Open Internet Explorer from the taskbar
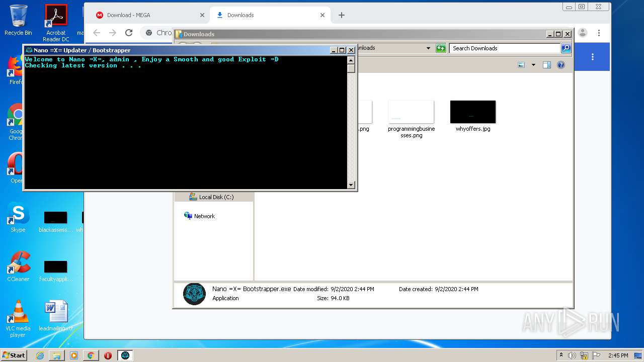Viewport: 644px width, 362px height. [x=40, y=355]
